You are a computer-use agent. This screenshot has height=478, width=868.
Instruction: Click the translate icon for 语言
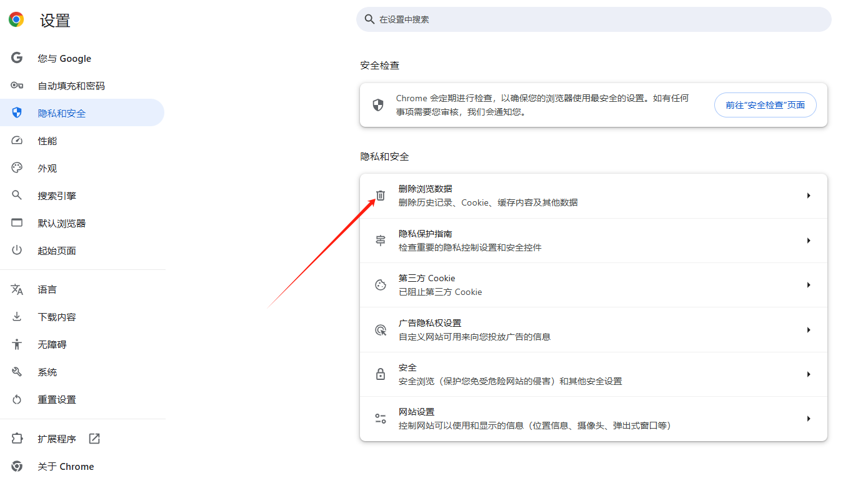click(x=17, y=289)
